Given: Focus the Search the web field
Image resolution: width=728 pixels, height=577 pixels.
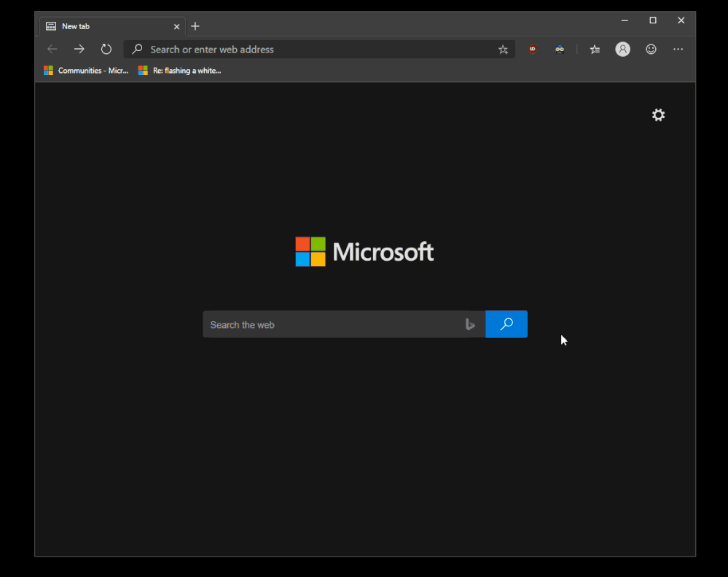Looking at the screenshot, I should coord(344,324).
